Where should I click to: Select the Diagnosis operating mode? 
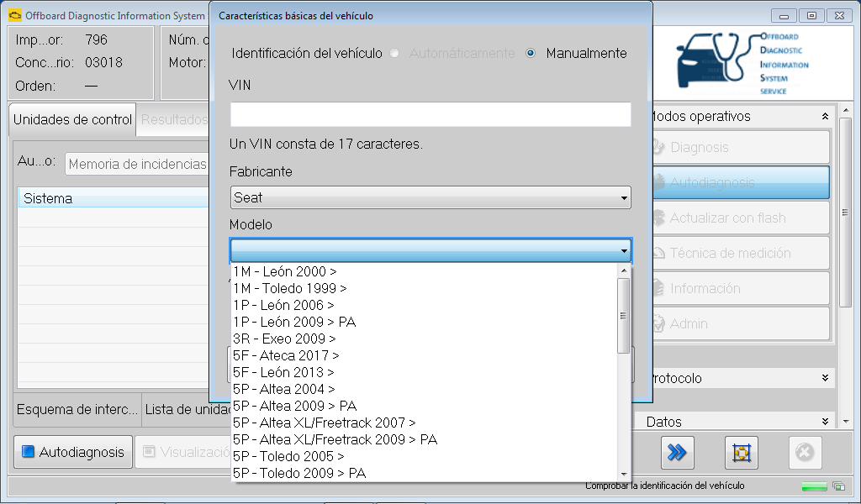(741, 147)
